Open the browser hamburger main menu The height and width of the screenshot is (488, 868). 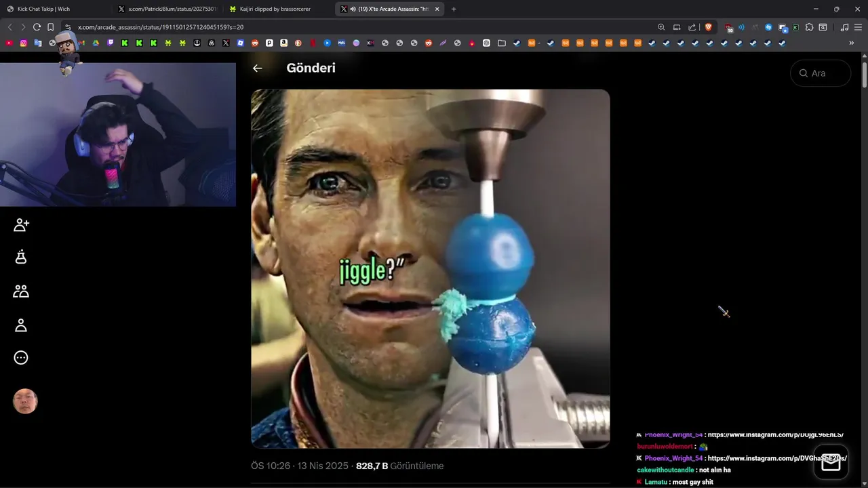click(x=858, y=27)
